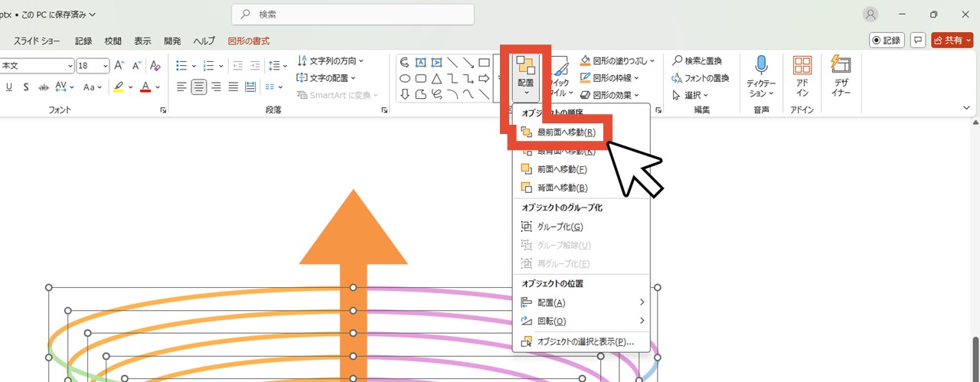
Task: Select the down arrow shape
Action: tap(405, 95)
